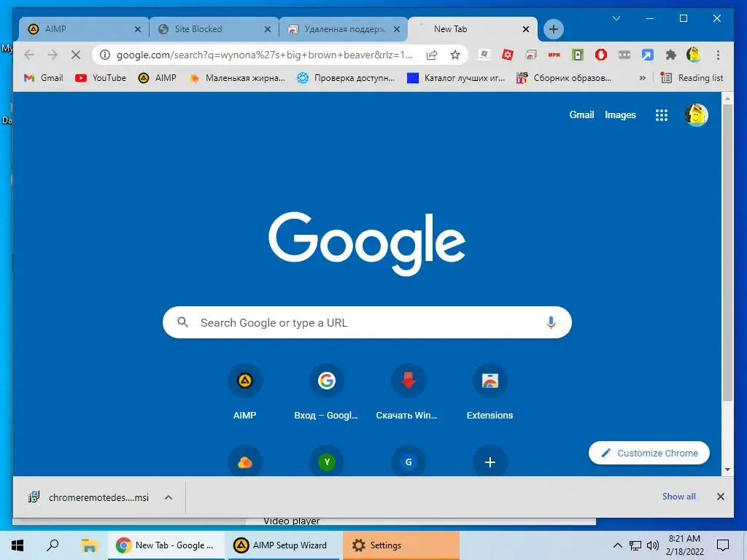The width and height of the screenshot is (747, 560).
Task: Close the downloads bar
Action: click(720, 497)
